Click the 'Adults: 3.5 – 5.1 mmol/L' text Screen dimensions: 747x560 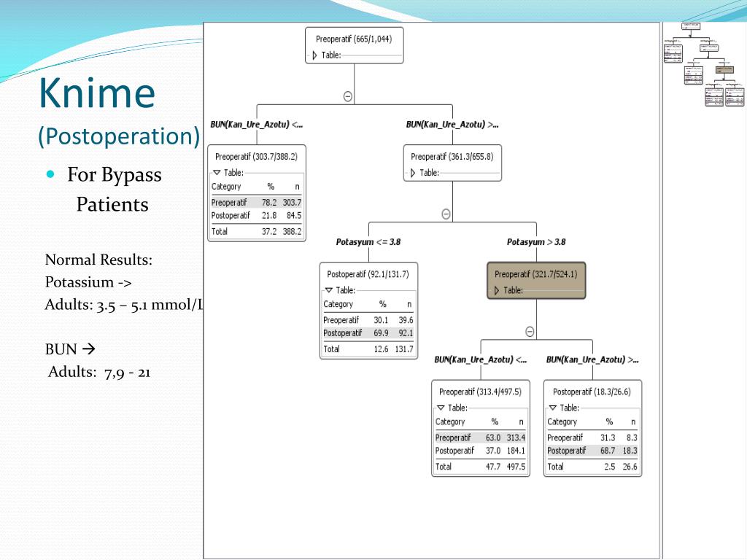tap(124, 305)
